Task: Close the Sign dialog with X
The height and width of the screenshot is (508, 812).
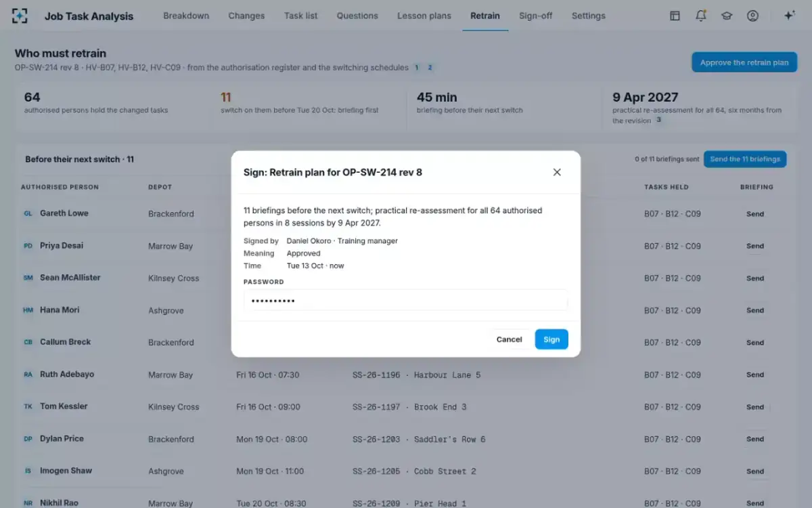Action: [x=557, y=172]
